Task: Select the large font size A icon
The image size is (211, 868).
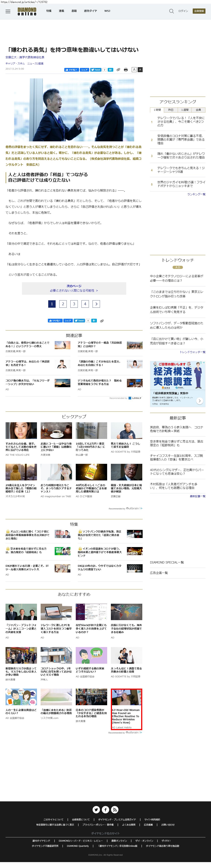Action: coord(140,70)
